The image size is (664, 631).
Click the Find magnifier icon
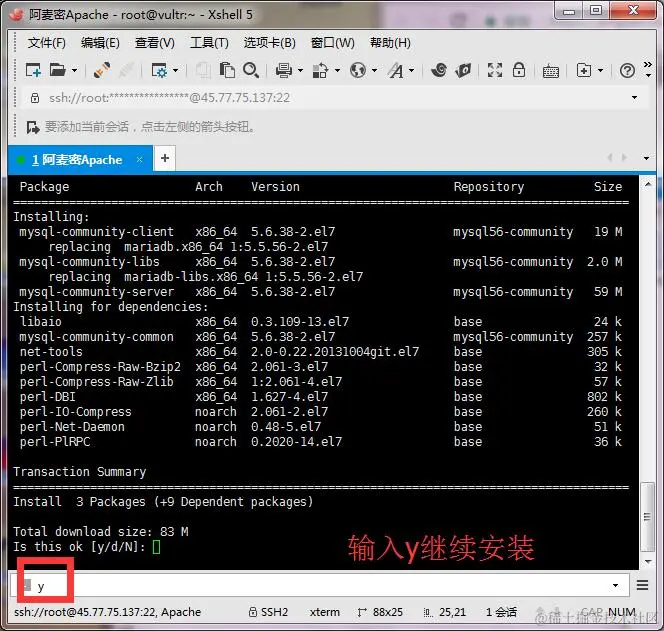tap(251, 70)
